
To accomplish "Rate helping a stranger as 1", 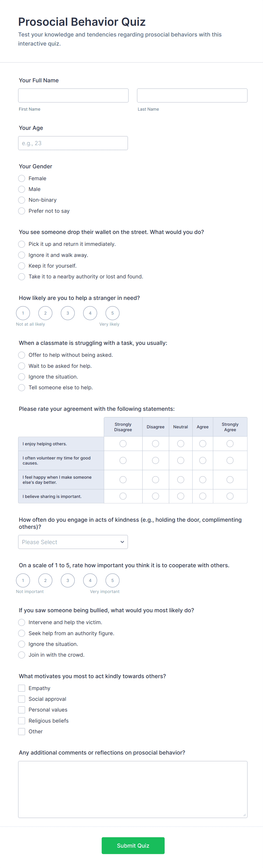I will point(23,313).
